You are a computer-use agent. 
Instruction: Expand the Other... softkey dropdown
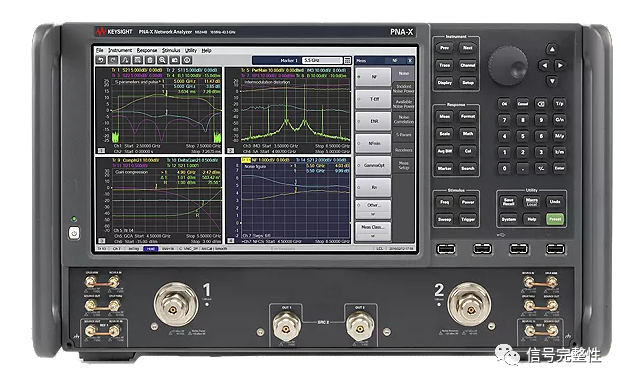(x=373, y=210)
